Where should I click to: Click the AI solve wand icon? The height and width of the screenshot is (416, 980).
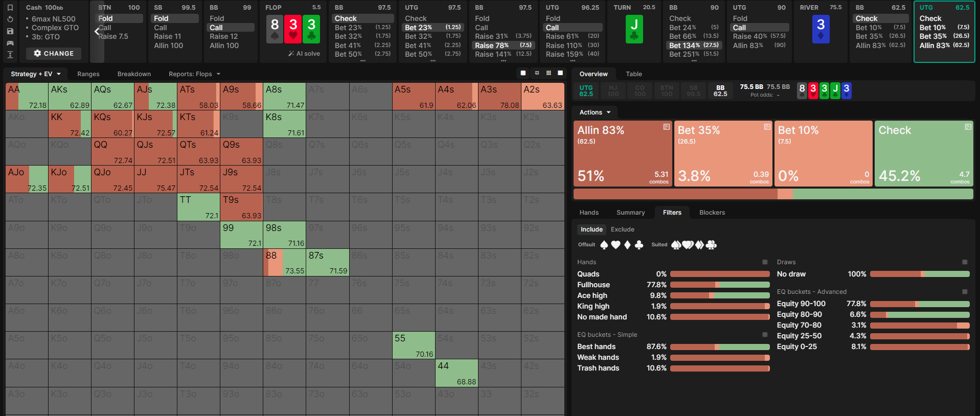(291, 54)
